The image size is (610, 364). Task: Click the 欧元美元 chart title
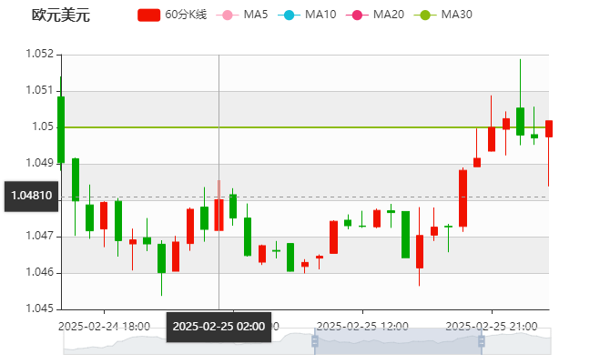coord(59,15)
